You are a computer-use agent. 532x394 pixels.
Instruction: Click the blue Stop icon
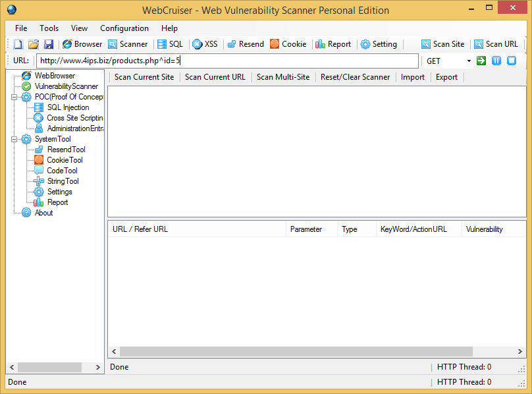tap(512, 61)
